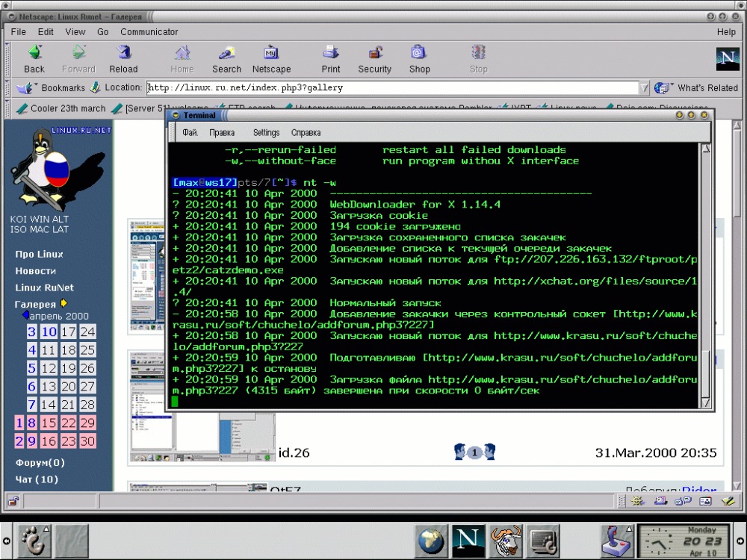Click the Terminal scrollbar down arrow
Image resolution: width=747 pixels, height=560 pixels.
coord(706,403)
